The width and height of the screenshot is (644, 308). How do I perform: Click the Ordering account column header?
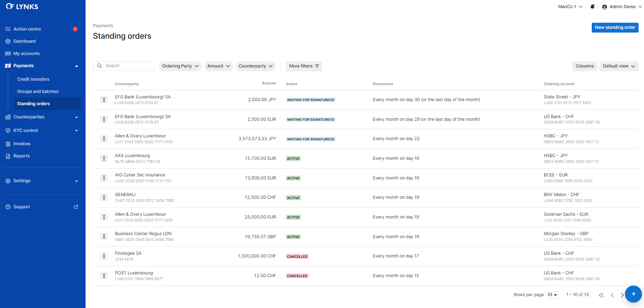point(559,84)
